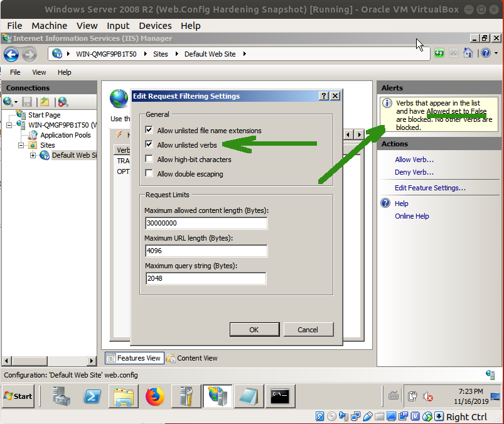Click the Save icon in the Connections toolbar
Viewport: 504px width, 424px height.
pyautogui.click(x=27, y=102)
